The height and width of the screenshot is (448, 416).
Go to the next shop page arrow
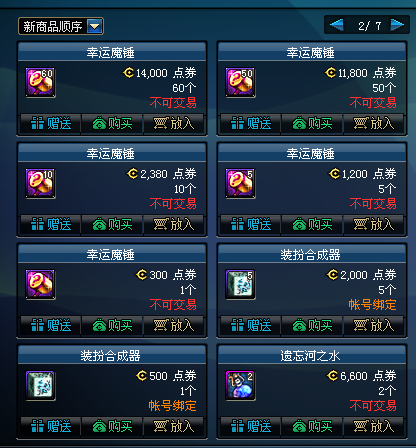pyautogui.click(x=397, y=25)
